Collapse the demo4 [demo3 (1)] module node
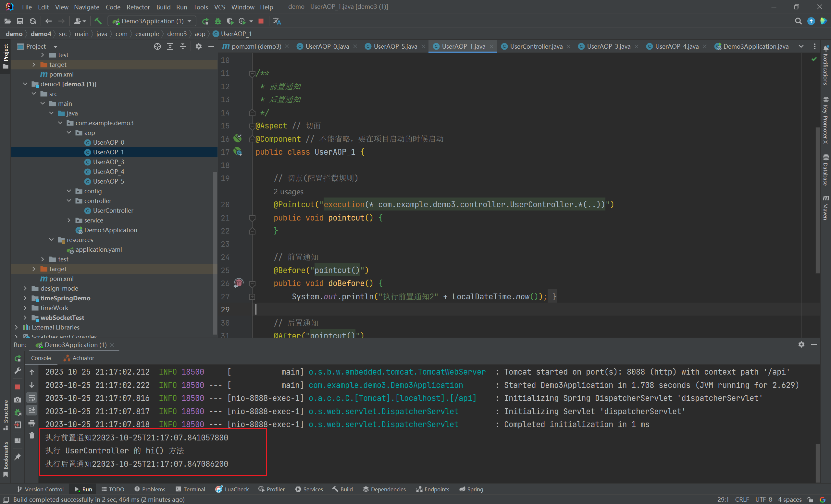This screenshot has width=831, height=504. pos(25,84)
